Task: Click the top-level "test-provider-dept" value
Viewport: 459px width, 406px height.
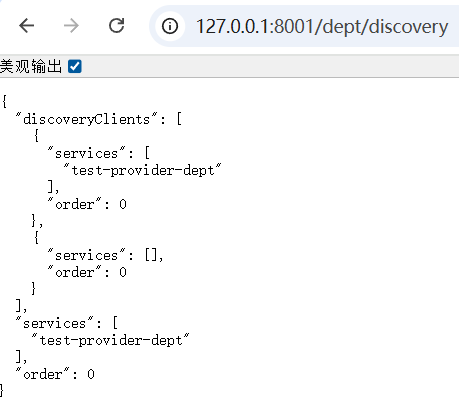Action: click(x=110, y=340)
